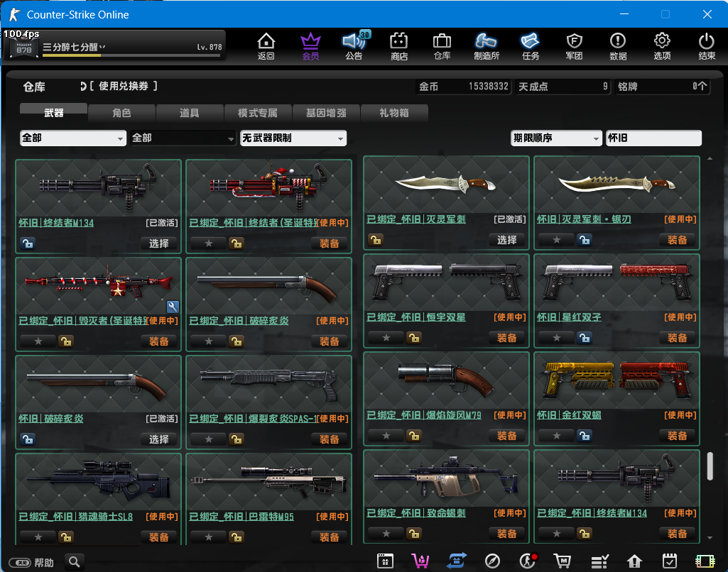
Task: Click the calendar checkmark icon
Action: pyautogui.click(x=670, y=561)
